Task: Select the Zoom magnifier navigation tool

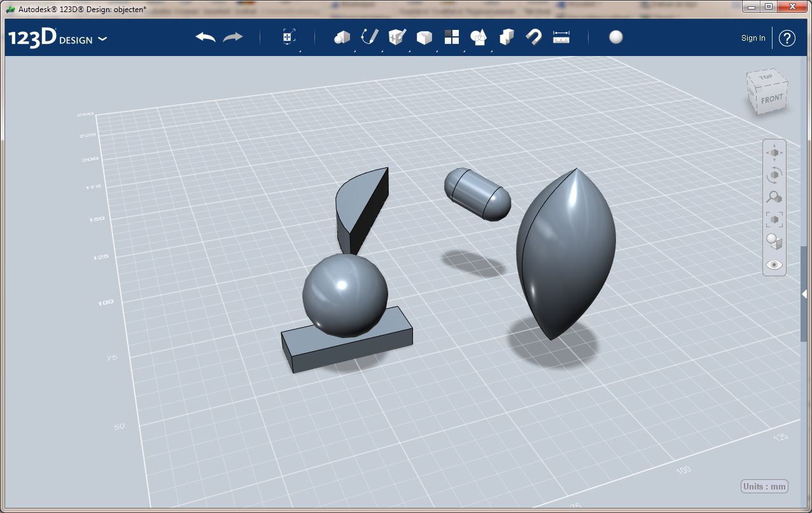Action: point(774,197)
